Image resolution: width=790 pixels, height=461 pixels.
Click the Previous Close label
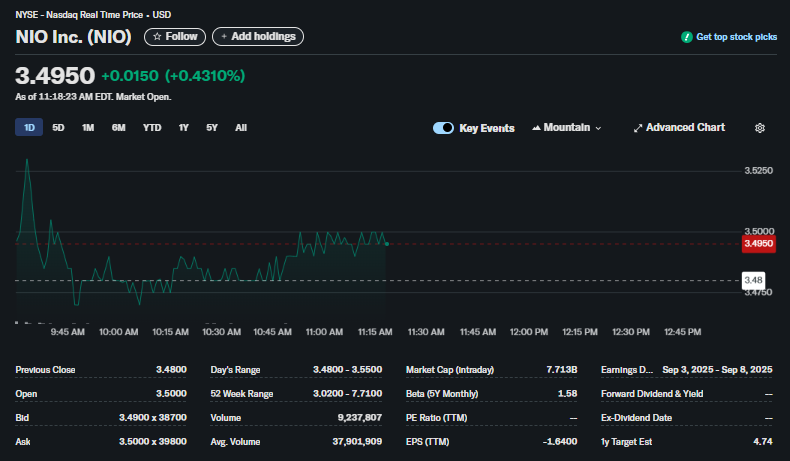[45, 370]
